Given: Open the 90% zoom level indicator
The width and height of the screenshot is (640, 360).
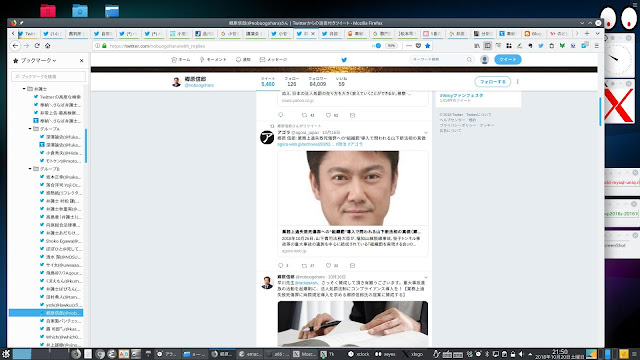Looking at the screenshot, I should coord(391,46).
